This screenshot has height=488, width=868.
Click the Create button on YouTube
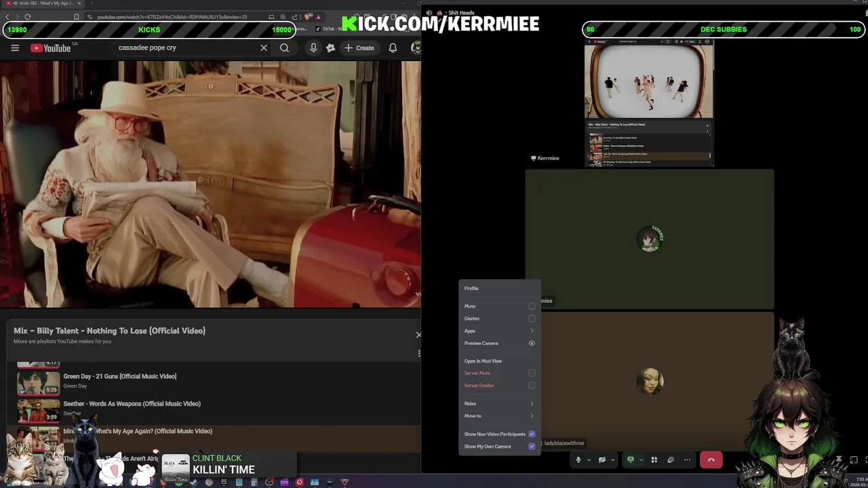tap(359, 48)
